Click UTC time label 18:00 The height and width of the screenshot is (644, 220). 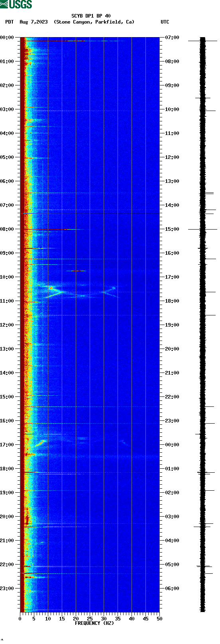(x=172, y=301)
